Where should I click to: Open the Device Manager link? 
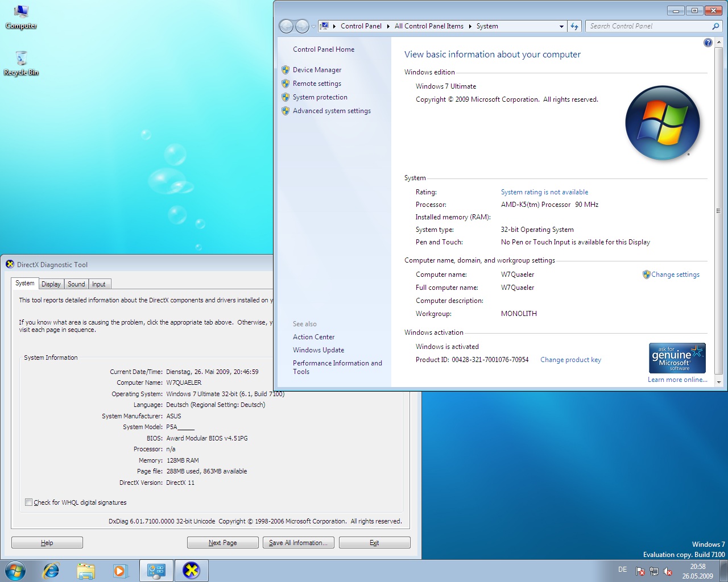(317, 70)
